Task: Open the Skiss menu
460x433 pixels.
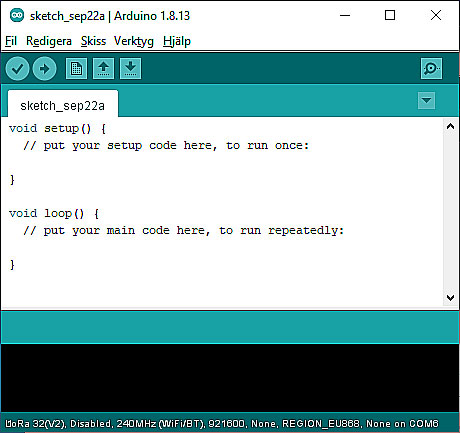Action: click(x=93, y=41)
